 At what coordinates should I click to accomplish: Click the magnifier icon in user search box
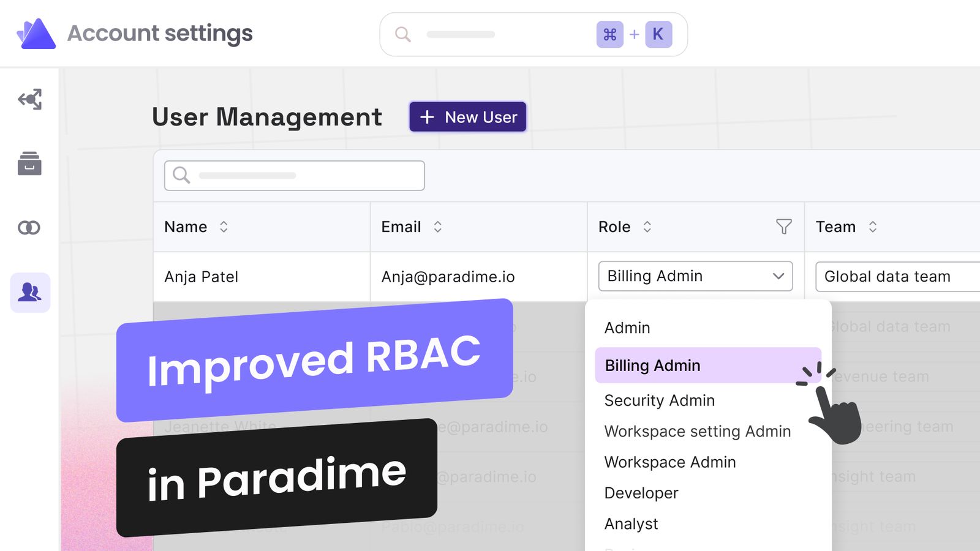pos(180,175)
